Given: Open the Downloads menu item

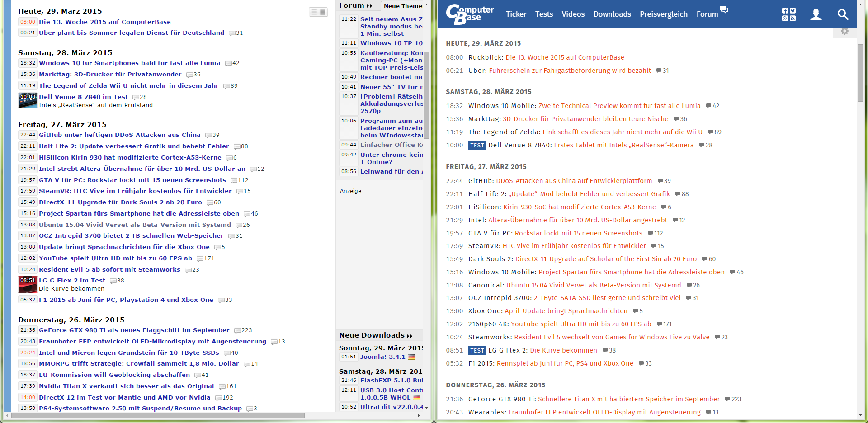Looking at the screenshot, I should tap(612, 14).
